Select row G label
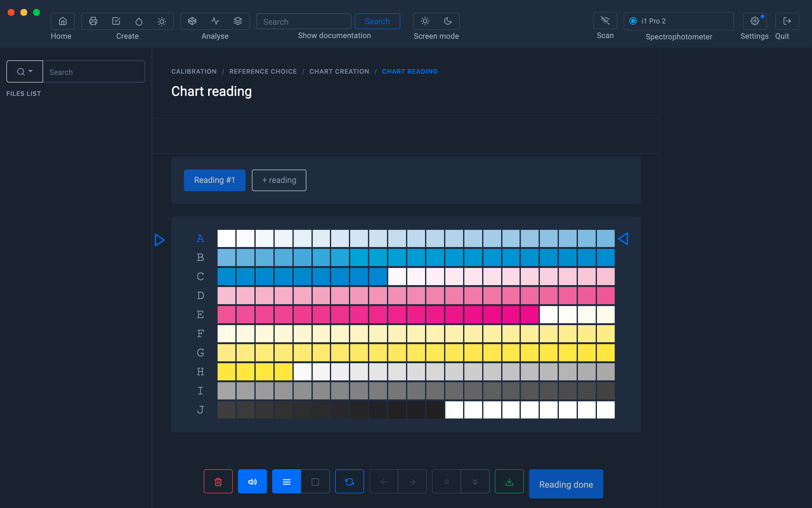Viewport: 812px width, 508px height. click(x=200, y=353)
